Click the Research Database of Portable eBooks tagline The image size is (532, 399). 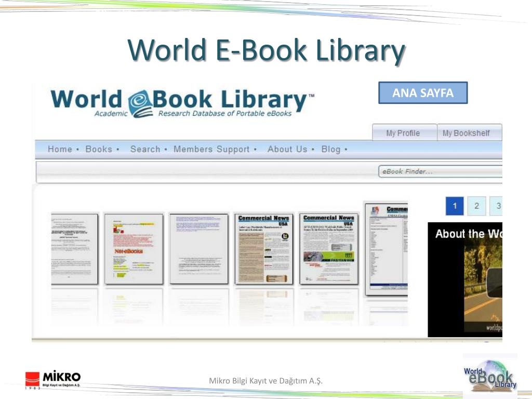(x=225, y=113)
